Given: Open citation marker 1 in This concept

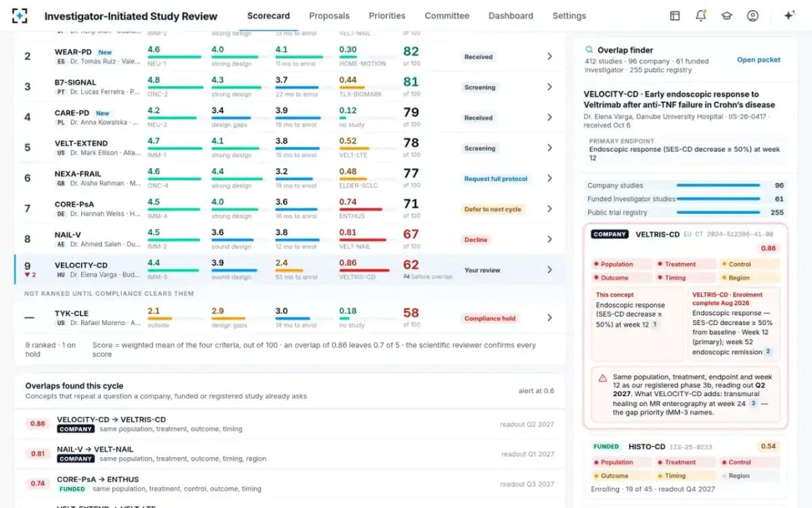Looking at the screenshot, I should 654,324.
